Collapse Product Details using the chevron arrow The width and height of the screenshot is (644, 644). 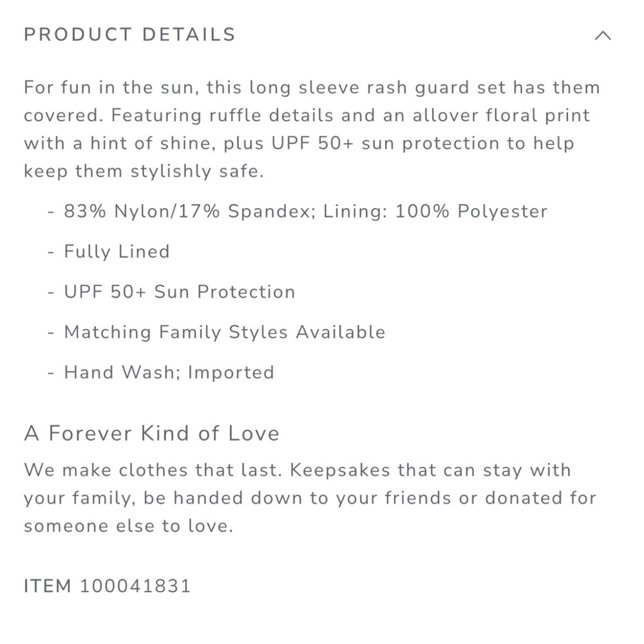pos(603,35)
